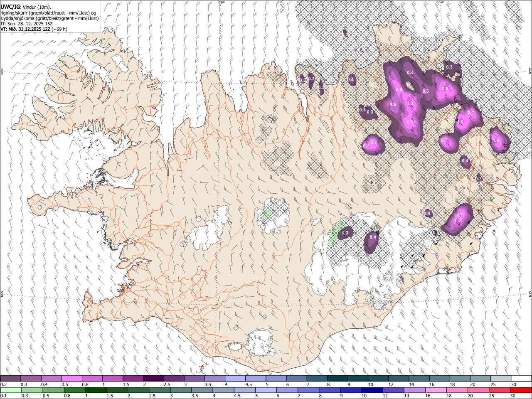Select the violet rain-scale swatch starting at 12

tap(393, 390)
